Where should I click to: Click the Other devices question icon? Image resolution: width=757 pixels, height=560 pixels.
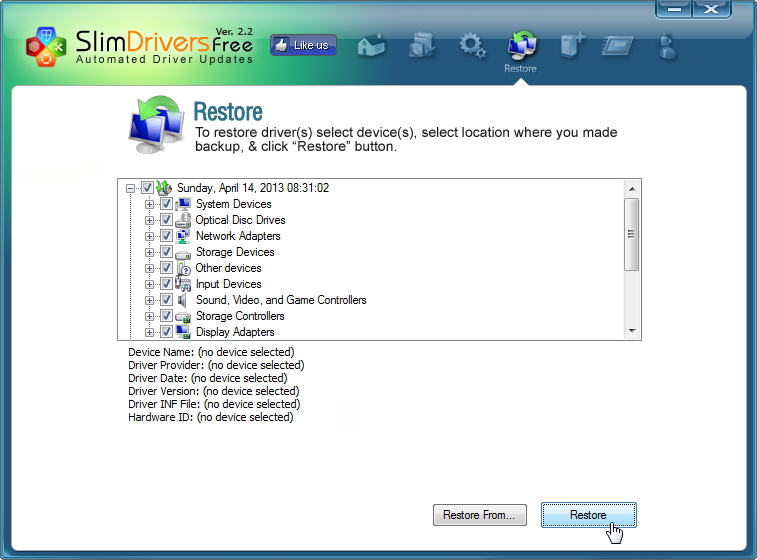pos(183,268)
